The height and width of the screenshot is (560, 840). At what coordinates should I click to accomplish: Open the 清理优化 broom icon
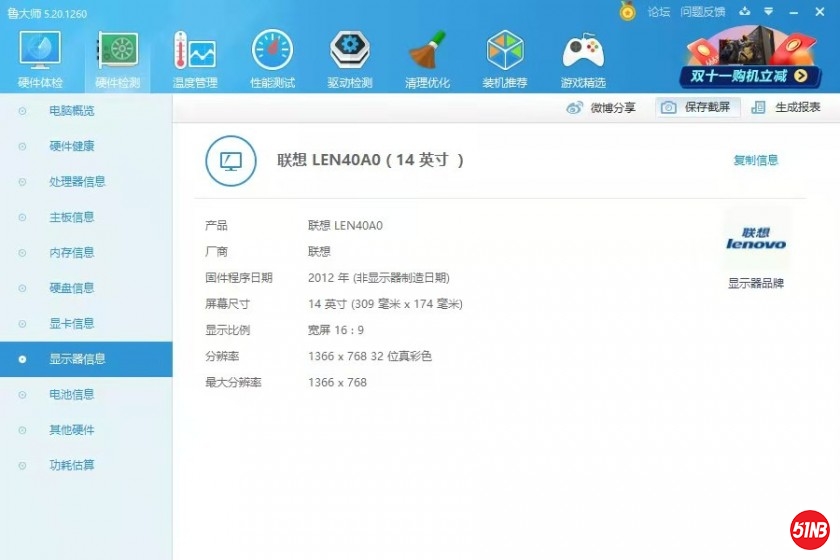[x=427, y=52]
